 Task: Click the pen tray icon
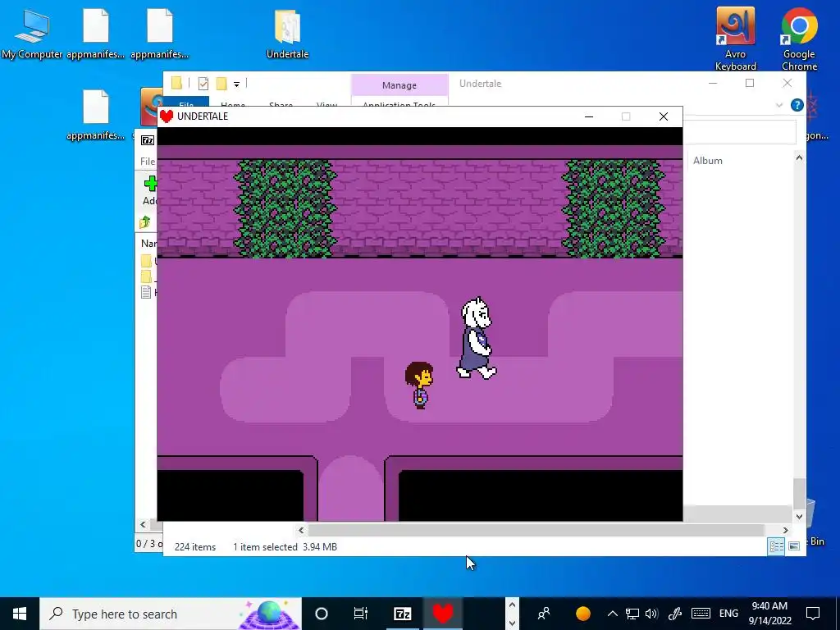(675, 614)
